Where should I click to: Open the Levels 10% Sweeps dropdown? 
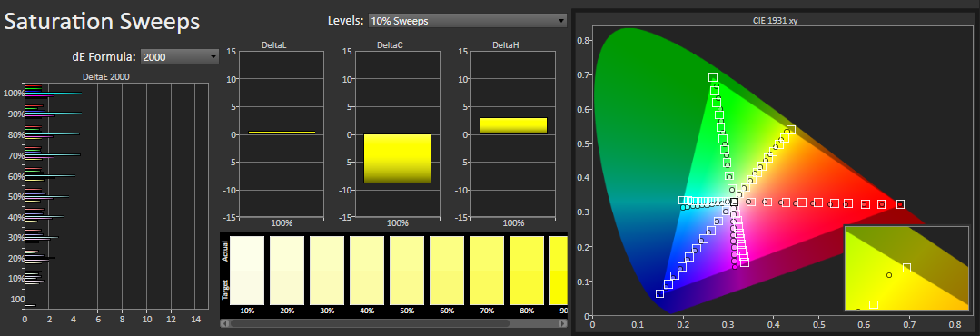click(x=467, y=21)
